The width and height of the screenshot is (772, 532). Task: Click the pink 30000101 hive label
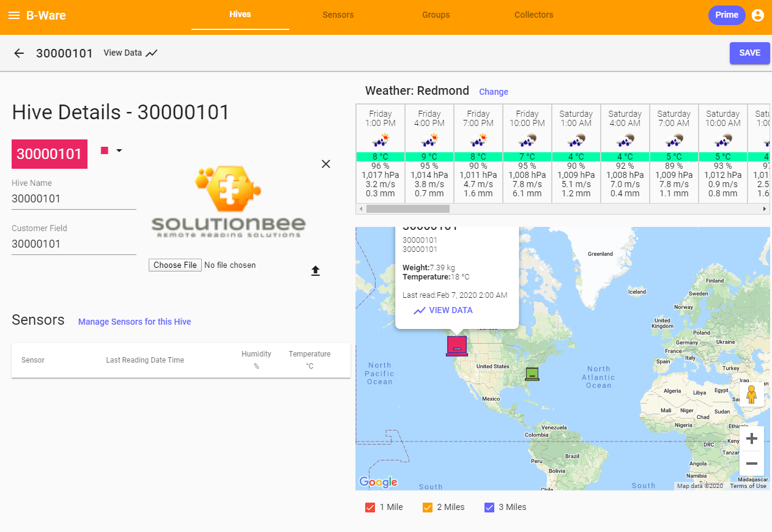(x=50, y=154)
